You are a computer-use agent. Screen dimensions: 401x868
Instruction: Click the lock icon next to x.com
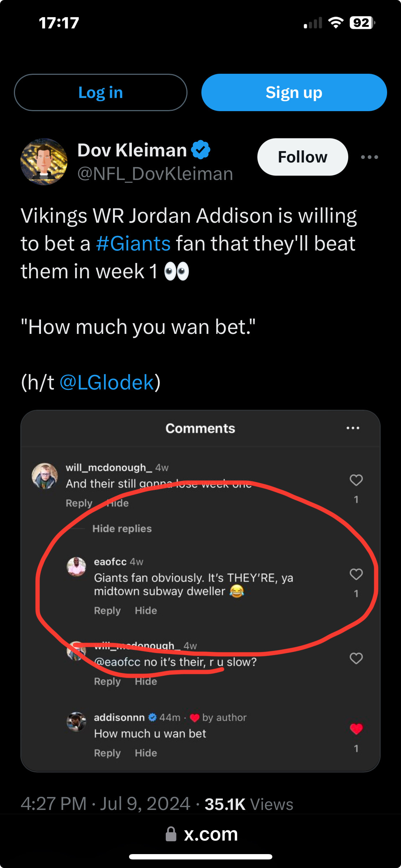[171, 834]
